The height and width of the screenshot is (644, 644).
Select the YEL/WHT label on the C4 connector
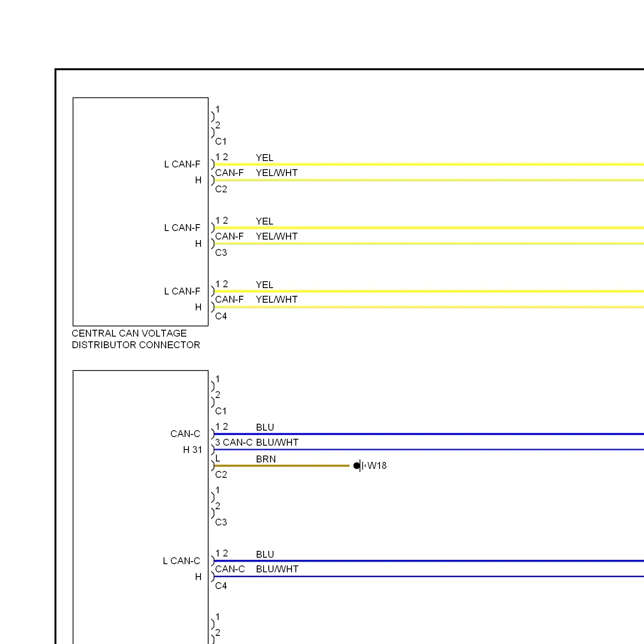(276, 299)
